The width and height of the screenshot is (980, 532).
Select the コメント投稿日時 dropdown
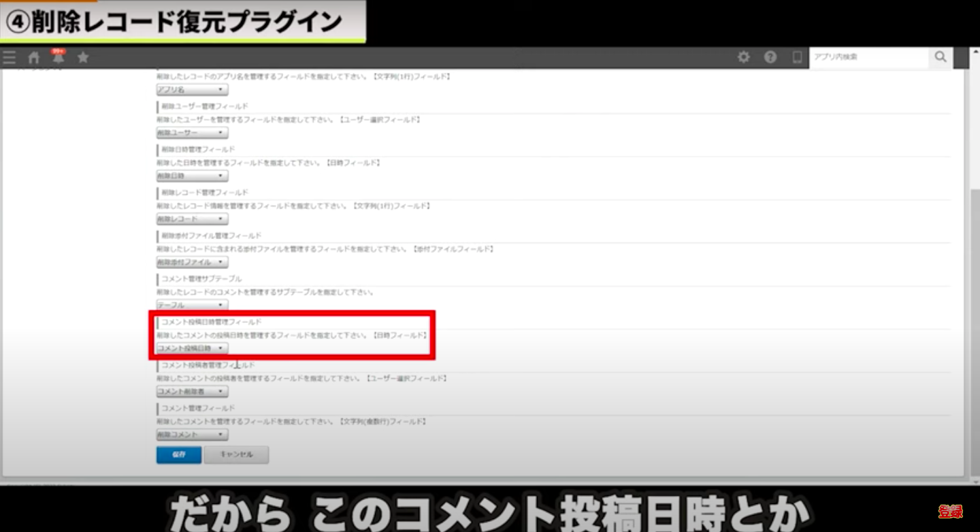pyautogui.click(x=192, y=348)
